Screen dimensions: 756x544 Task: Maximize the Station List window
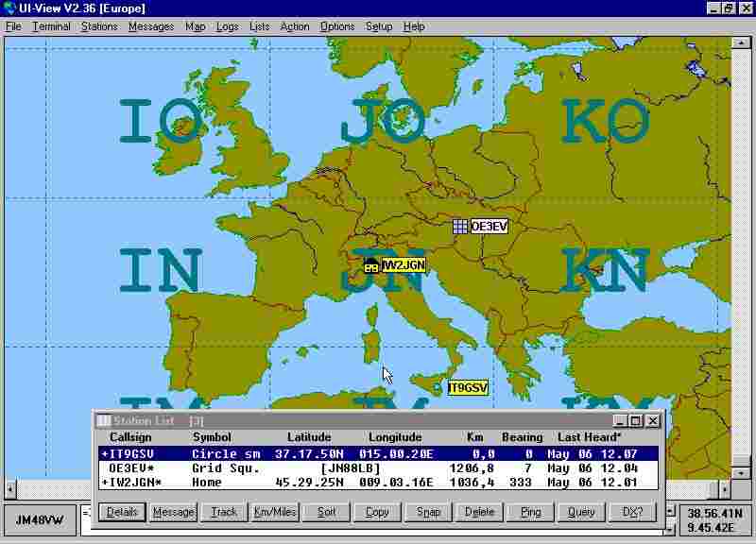(x=635, y=420)
